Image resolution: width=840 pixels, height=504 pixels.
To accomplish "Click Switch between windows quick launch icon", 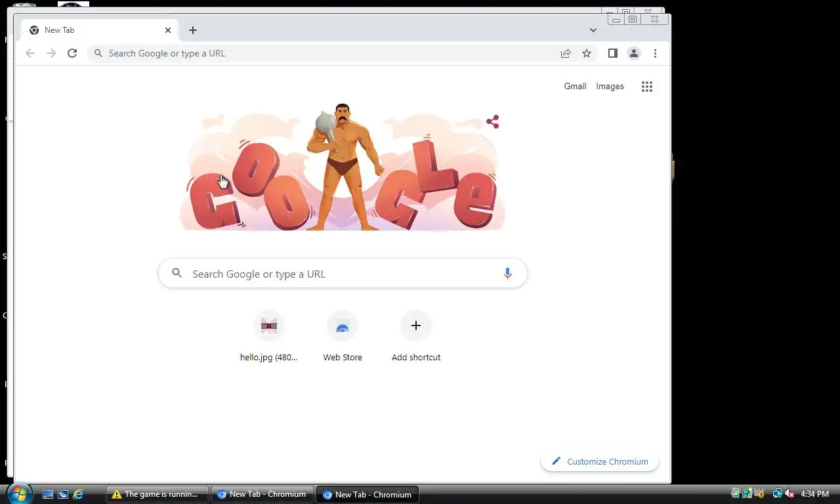I will (x=63, y=494).
